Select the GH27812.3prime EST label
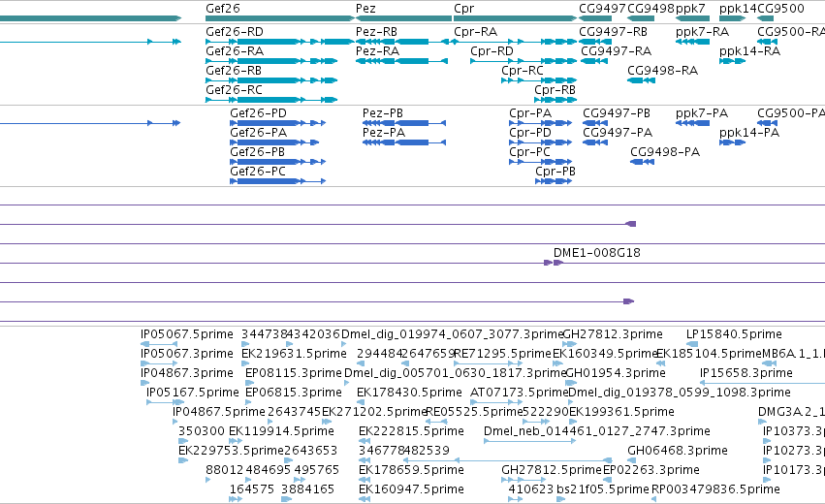825x504 pixels. (613, 334)
